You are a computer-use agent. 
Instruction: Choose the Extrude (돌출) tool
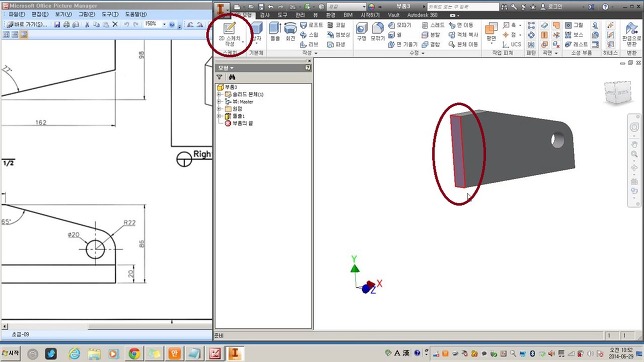point(275,32)
